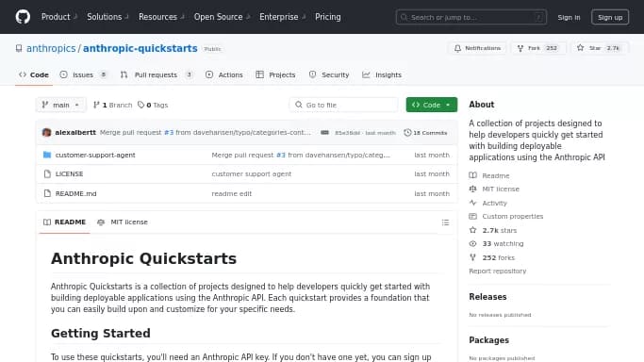
Task: Open the anthropic-quickstarts repository link
Action: pos(140,48)
